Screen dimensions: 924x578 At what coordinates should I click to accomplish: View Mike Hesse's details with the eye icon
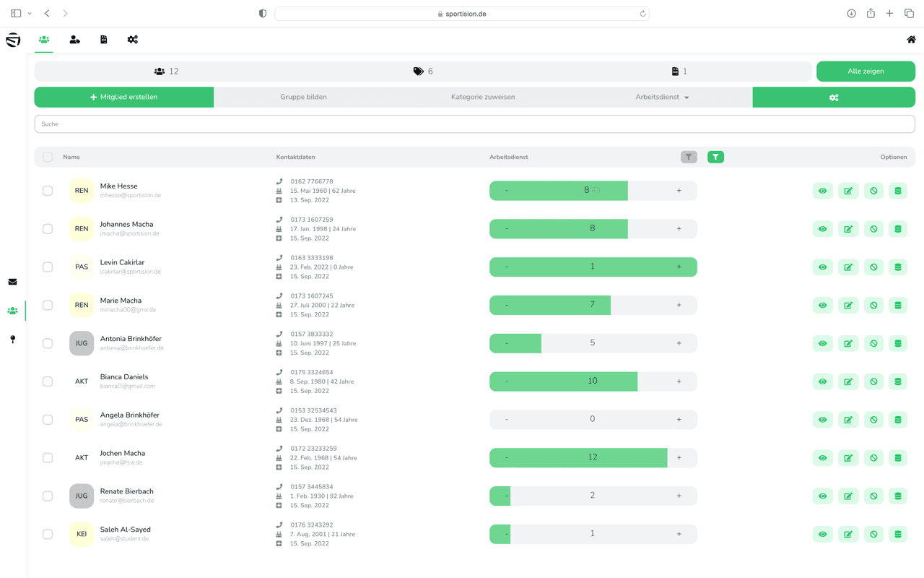tap(823, 191)
